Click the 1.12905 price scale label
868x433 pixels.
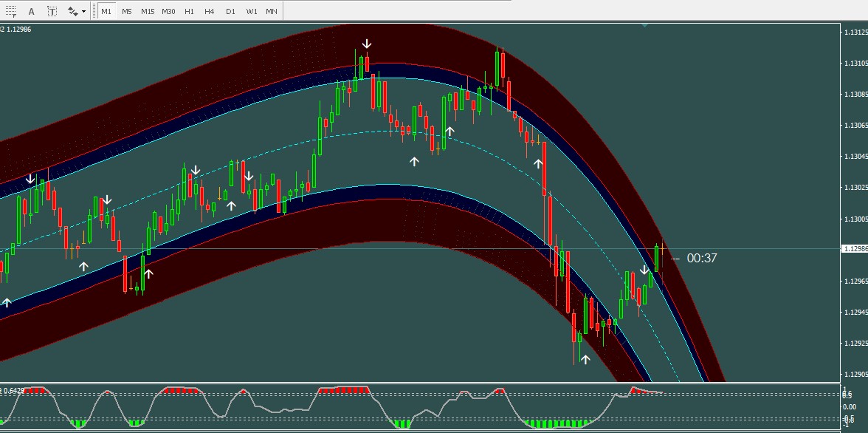(855, 374)
